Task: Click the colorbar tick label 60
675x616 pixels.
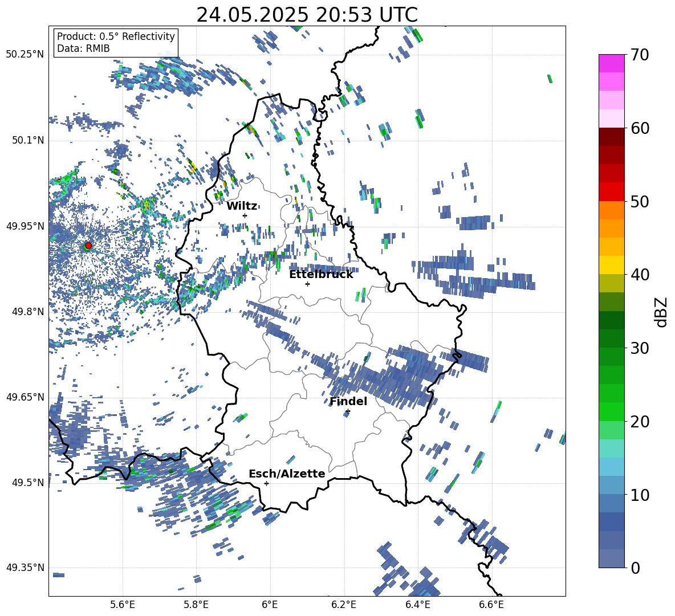Action: coord(640,128)
